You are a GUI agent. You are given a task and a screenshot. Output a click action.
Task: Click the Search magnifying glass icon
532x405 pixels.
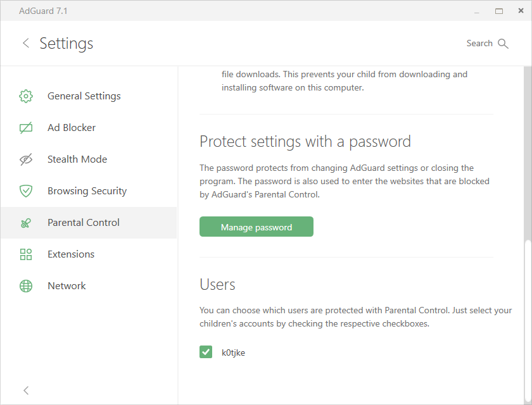point(503,44)
